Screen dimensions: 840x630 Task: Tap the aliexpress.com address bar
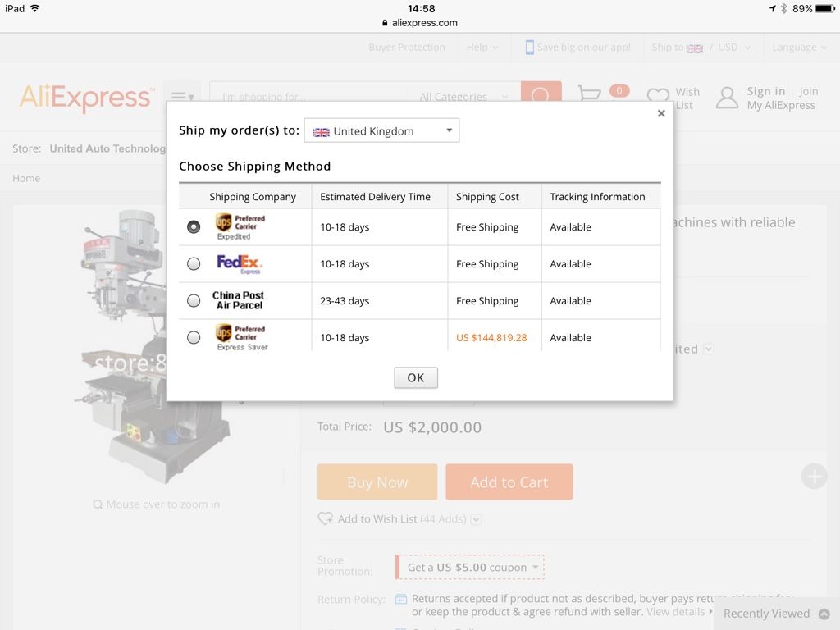click(420, 22)
